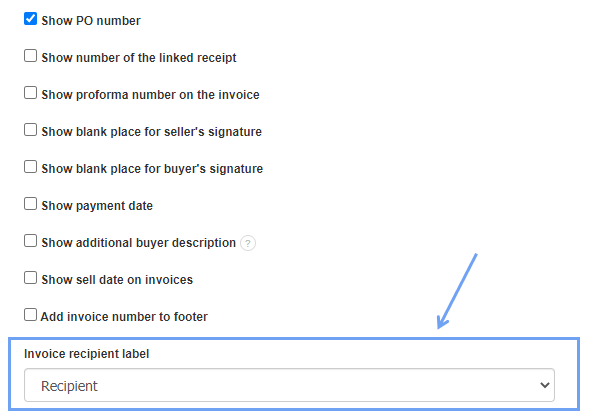Click 'Show proforma number on the invoice' text
This screenshot has width=613, height=417.
[x=150, y=95]
